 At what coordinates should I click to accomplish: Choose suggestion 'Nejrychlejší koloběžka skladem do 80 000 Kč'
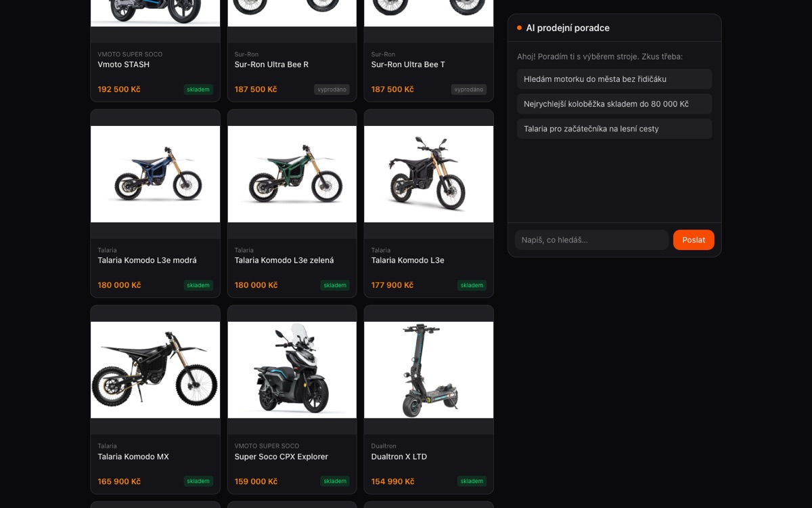click(614, 104)
